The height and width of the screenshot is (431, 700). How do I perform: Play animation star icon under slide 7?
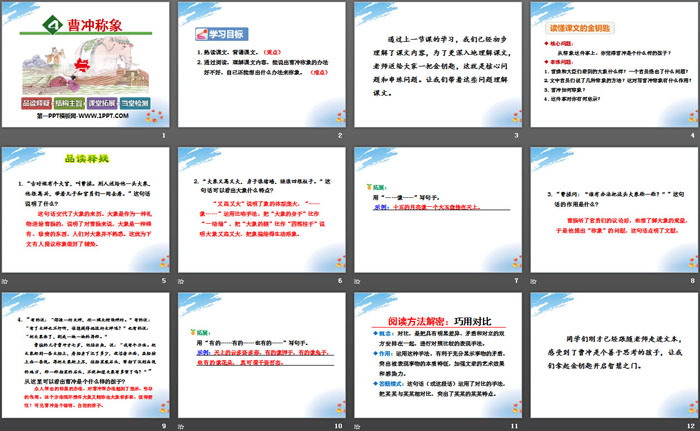pyautogui.click(x=357, y=281)
